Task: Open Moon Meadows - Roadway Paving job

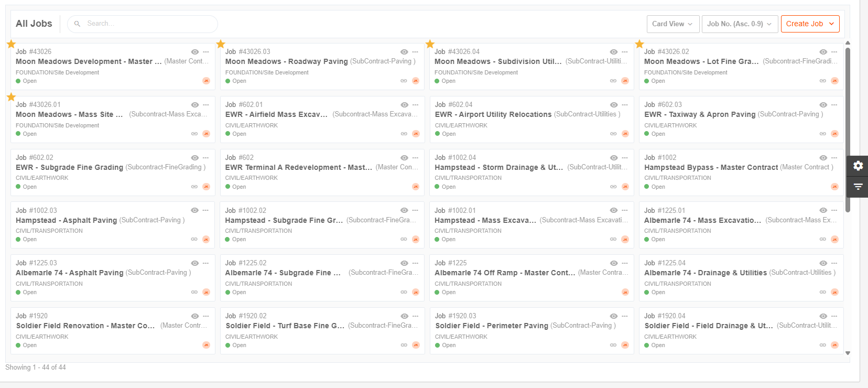Action: click(x=287, y=61)
